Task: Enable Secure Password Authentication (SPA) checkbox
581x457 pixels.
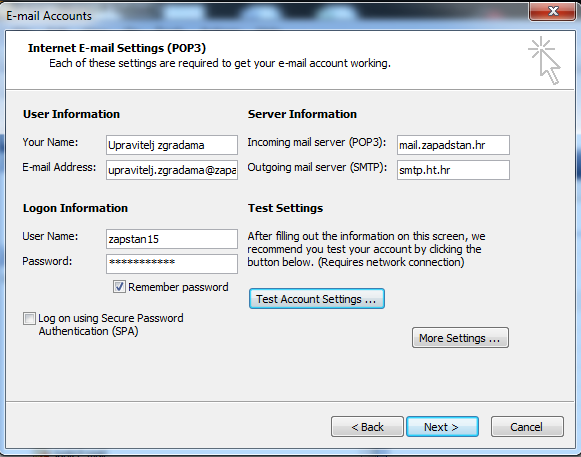Action: tap(29, 318)
